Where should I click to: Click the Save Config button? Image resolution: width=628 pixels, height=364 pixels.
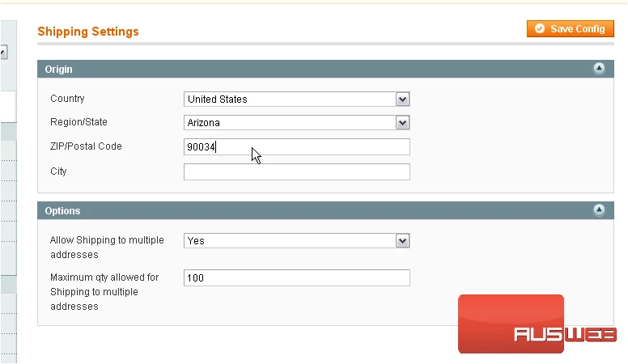(x=570, y=29)
